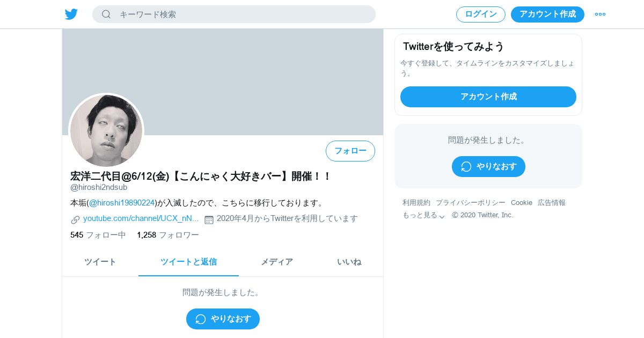Click the search magnifier icon

[x=106, y=14]
